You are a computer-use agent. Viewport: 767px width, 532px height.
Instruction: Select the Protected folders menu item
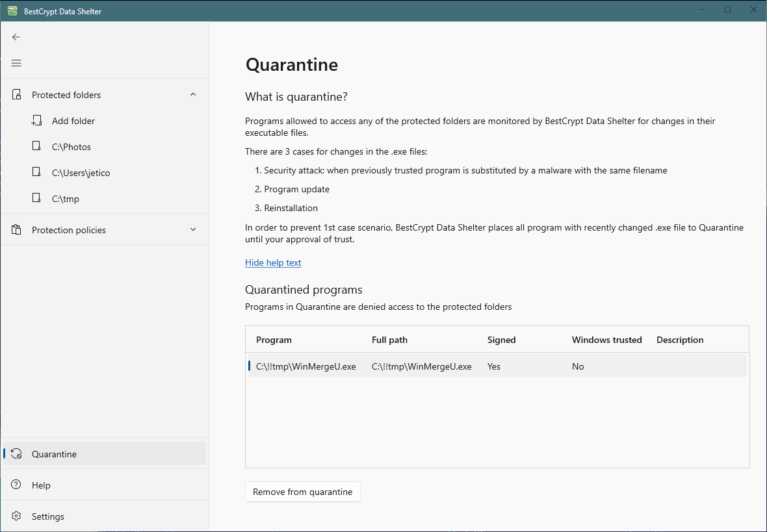click(x=105, y=95)
